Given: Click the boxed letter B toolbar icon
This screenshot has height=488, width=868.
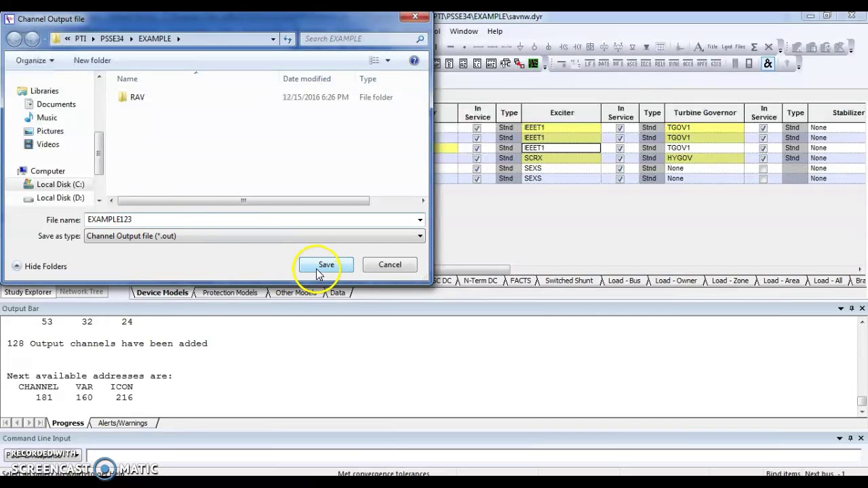Looking at the screenshot, I should click(x=449, y=63).
